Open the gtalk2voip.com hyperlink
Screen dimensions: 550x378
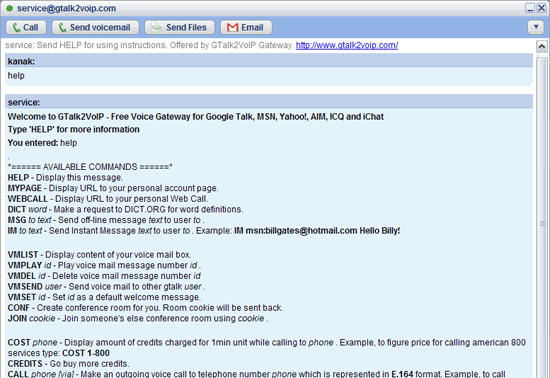[347, 45]
